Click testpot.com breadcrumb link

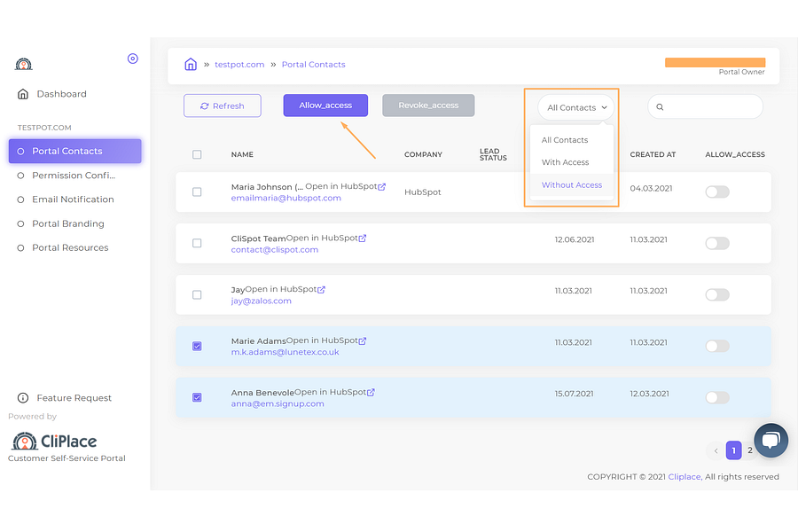click(239, 65)
